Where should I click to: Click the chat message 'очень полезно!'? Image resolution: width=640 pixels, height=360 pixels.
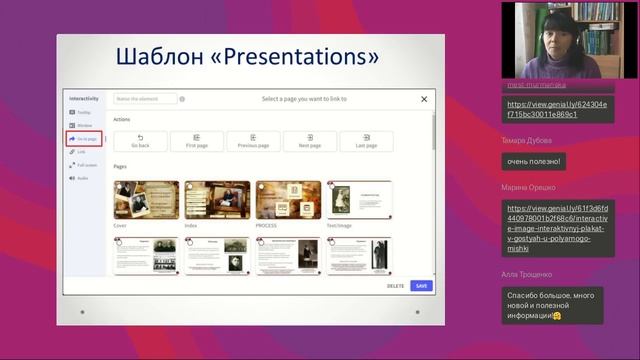tap(533, 162)
